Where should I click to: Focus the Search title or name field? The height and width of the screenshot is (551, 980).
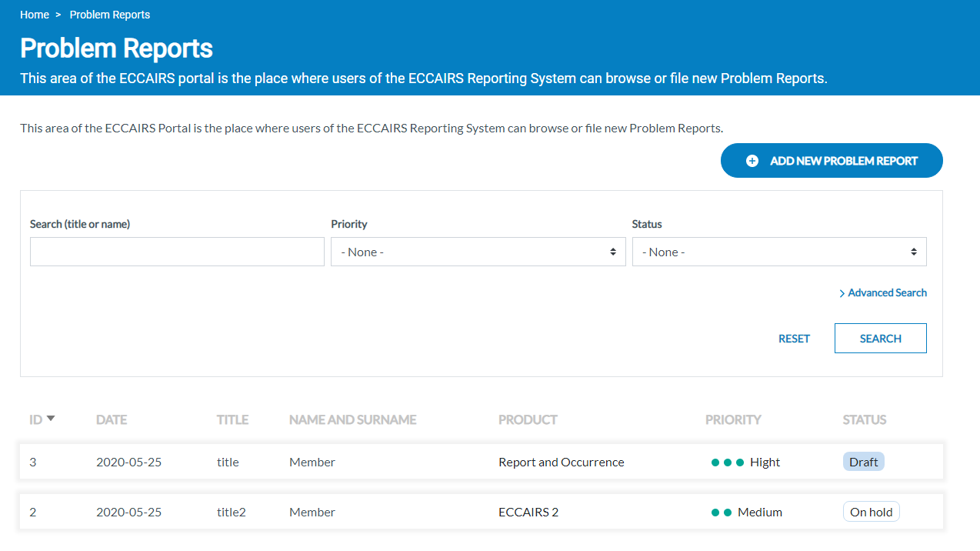click(x=177, y=252)
